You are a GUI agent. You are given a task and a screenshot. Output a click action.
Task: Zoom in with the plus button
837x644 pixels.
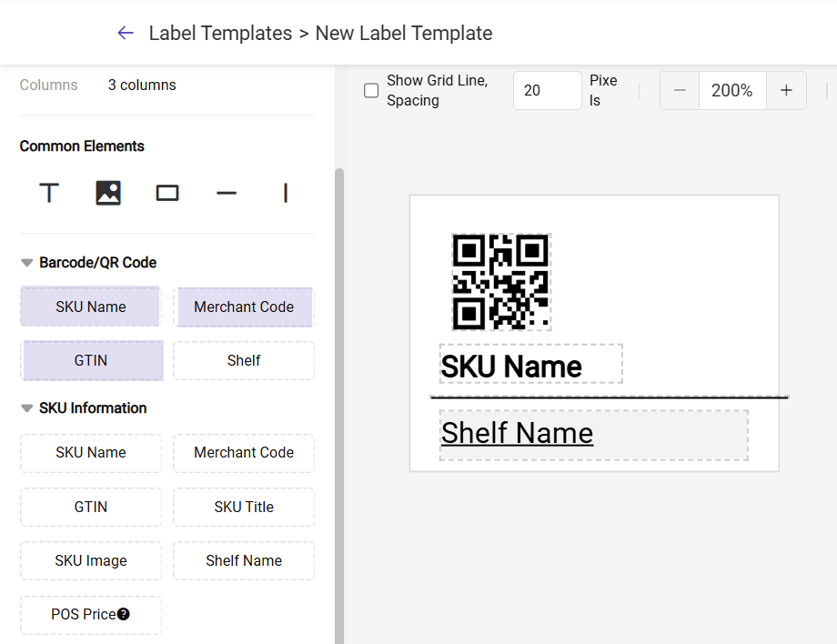[x=786, y=91]
